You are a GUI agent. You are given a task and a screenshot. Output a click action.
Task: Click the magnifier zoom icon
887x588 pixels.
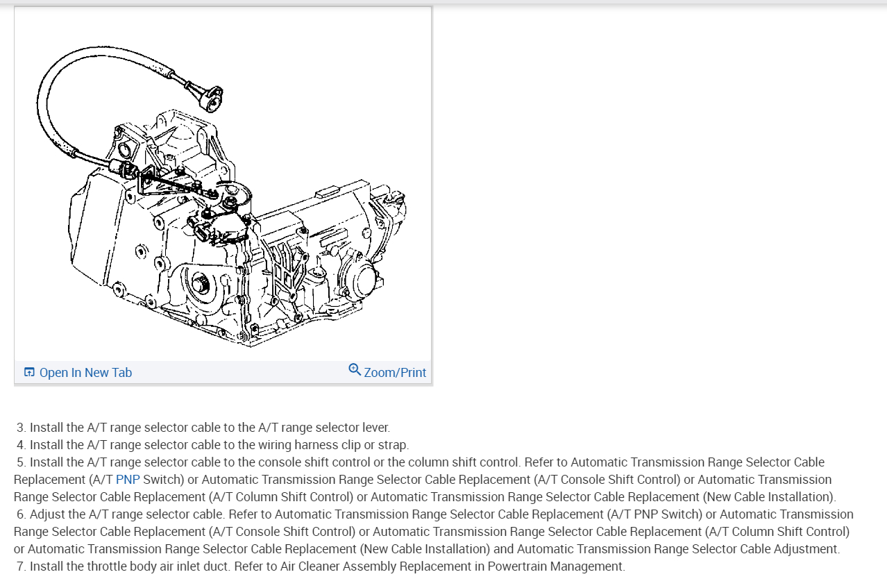point(355,370)
